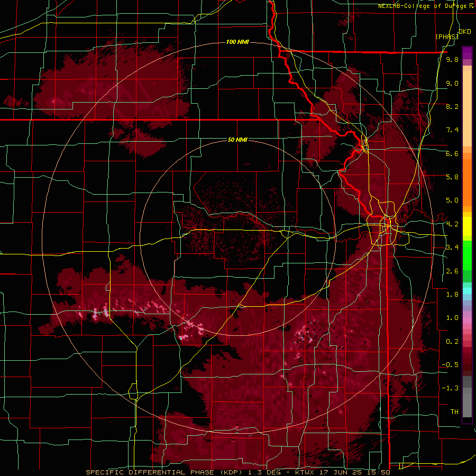Click the 3.4 value on the color scale
Viewport: 476px width, 476px height.
tap(452, 248)
